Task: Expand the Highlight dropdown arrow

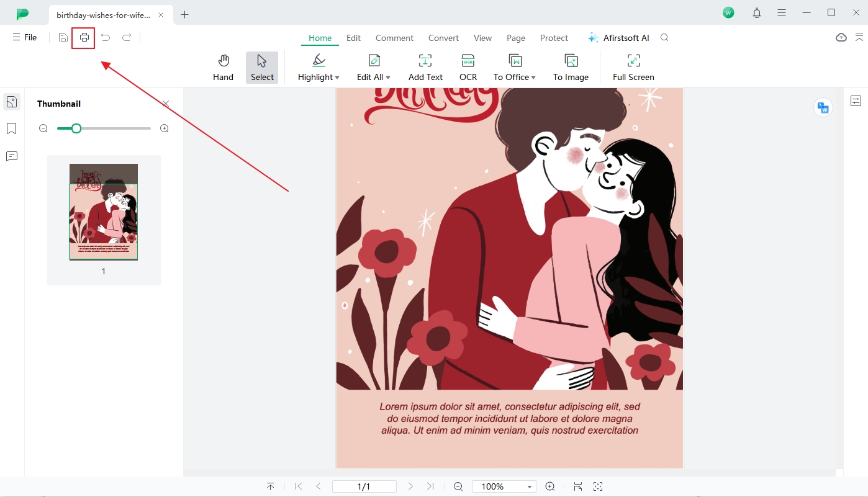Action: 337,78
